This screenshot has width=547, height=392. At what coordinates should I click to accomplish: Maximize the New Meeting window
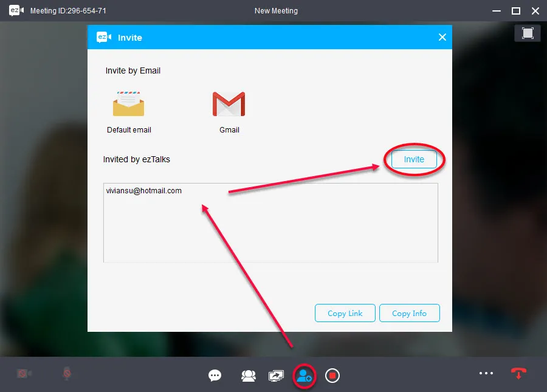[515, 11]
